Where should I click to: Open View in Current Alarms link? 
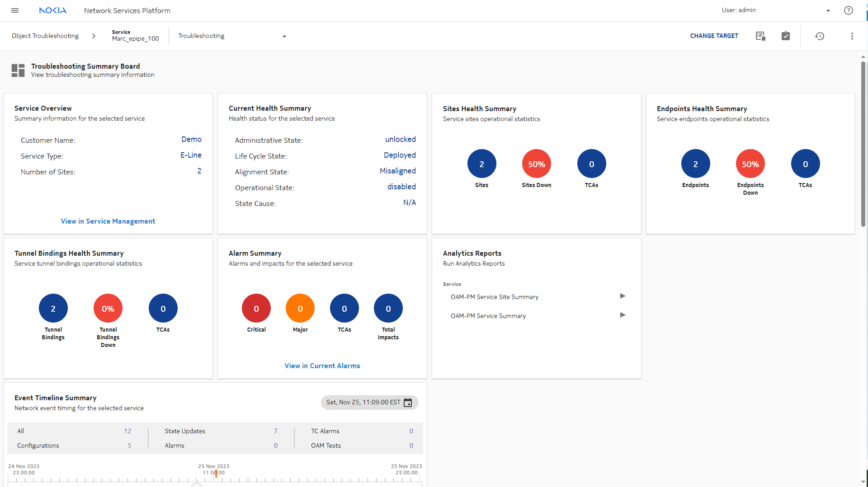click(x=322, y=366)
